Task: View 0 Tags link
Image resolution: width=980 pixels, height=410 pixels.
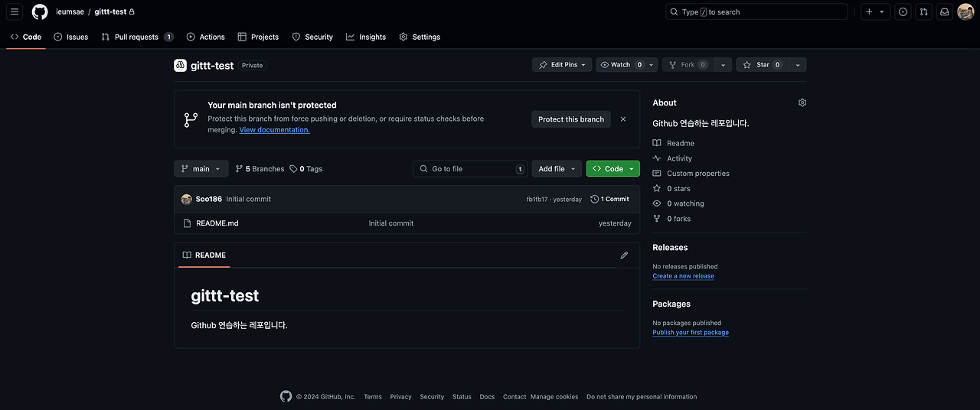Action: (306, 169)
